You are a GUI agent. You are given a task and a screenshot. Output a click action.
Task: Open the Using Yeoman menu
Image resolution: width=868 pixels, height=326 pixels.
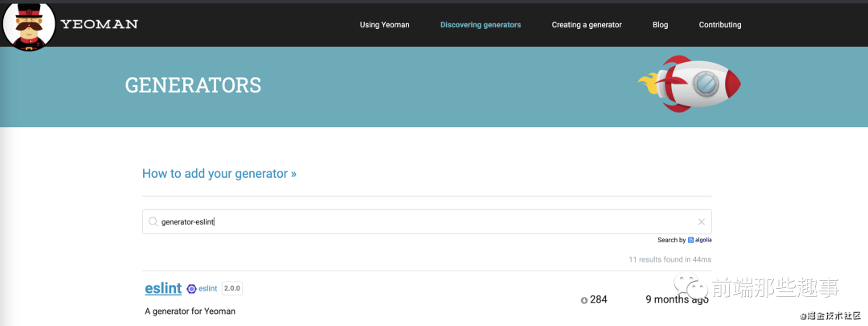385,25
